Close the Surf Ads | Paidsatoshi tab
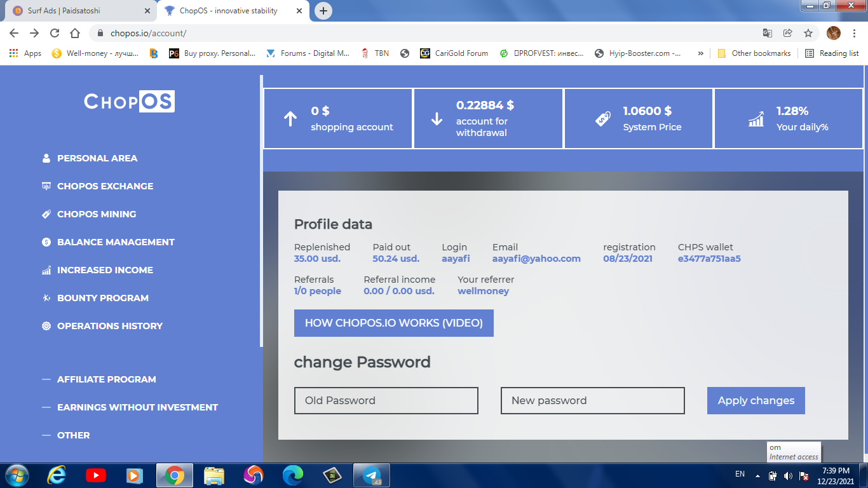The width and height of the screenshot is (868, 488). coord(147,11)
